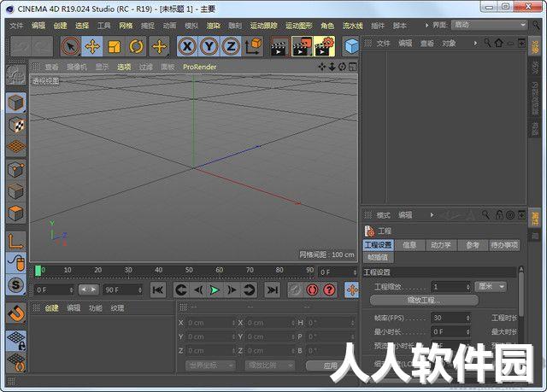547x392 pixels.
Task: Click the timeline preview range slider arrows
Action: click(88, 290)
